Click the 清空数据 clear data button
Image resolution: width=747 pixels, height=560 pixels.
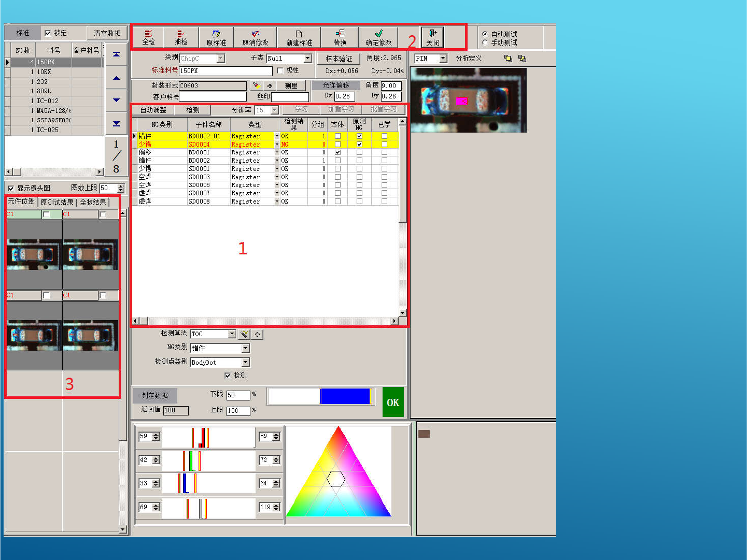click(107, 33)
